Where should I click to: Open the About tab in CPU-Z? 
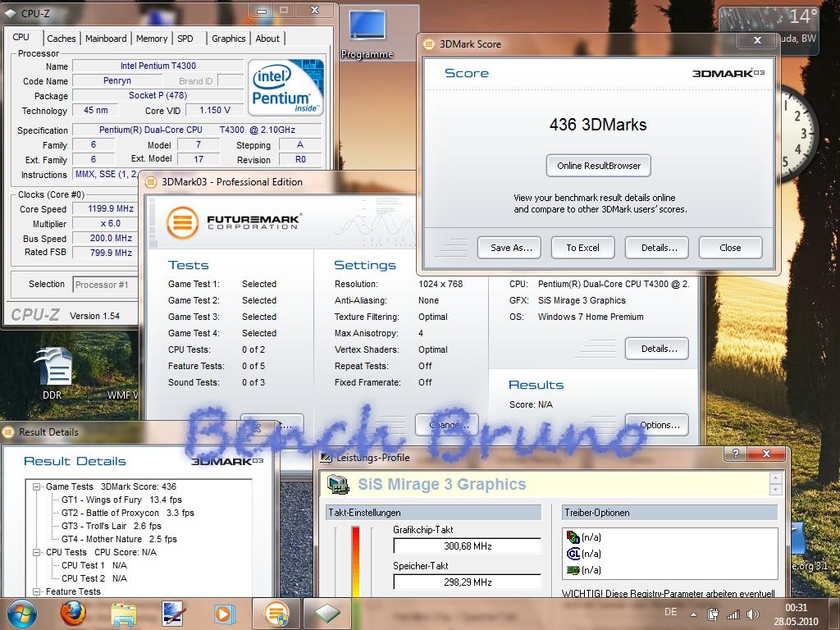coord(267,39)
